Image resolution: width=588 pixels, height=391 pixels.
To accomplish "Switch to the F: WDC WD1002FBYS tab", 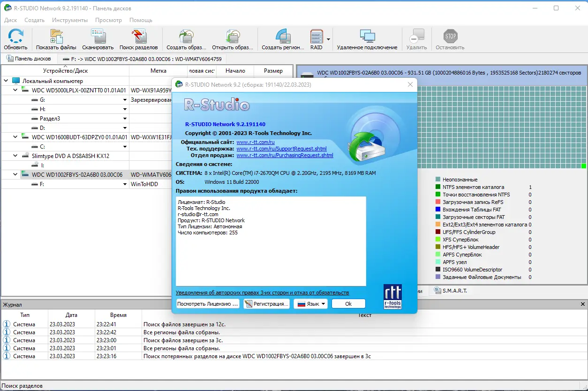I will 143,59.
